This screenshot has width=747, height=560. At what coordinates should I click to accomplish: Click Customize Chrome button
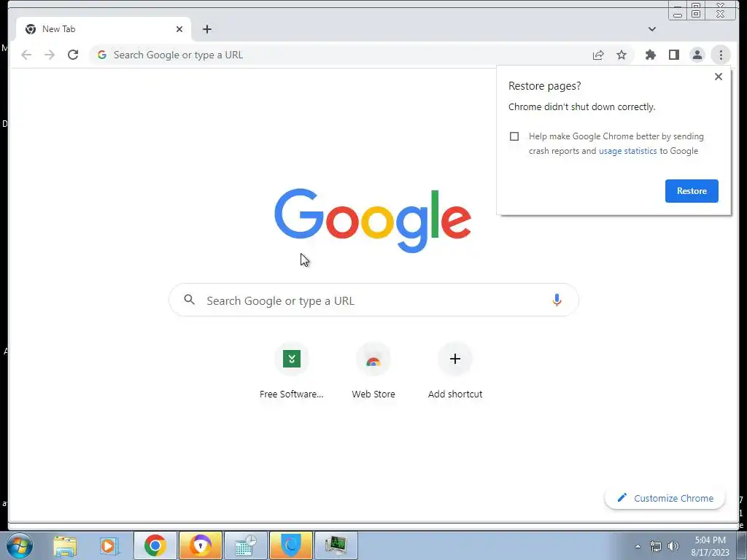(x=665, y=498)
